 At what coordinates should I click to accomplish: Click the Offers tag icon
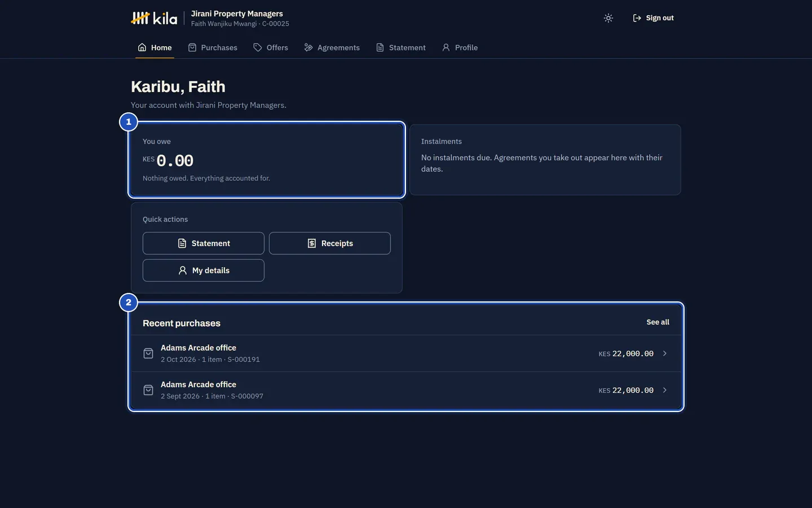tap(258, 47)
